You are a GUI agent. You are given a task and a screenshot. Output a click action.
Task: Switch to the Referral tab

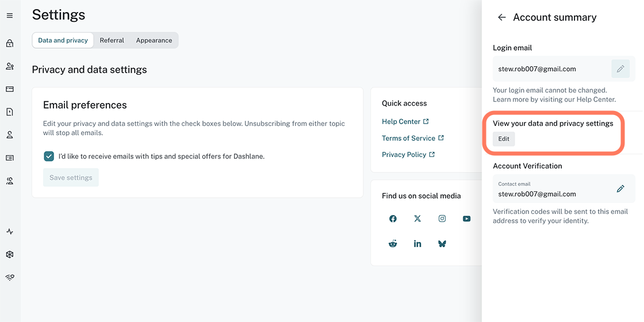click(112, 40)
